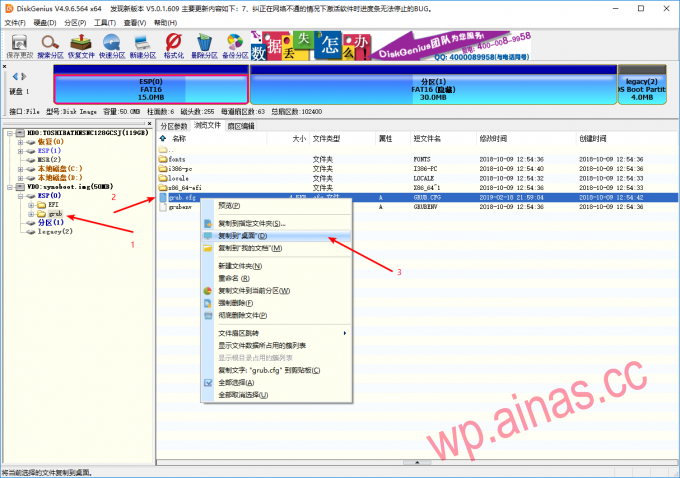Copy text "grub.cfg" to clipboard entry
This screenshot has height=478, width=680.
pos(276,370)
